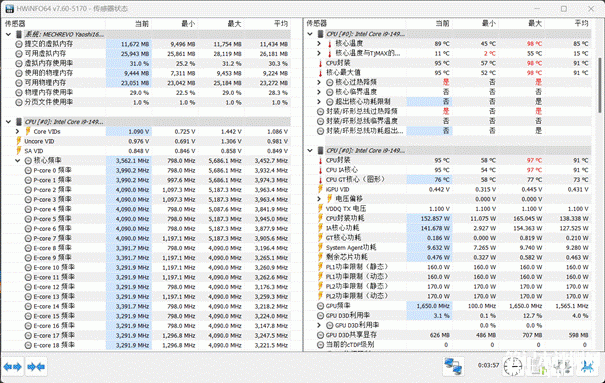Collapse the 核心频率 tree node
Screen dimensions: 605x383
coord(17,160)
